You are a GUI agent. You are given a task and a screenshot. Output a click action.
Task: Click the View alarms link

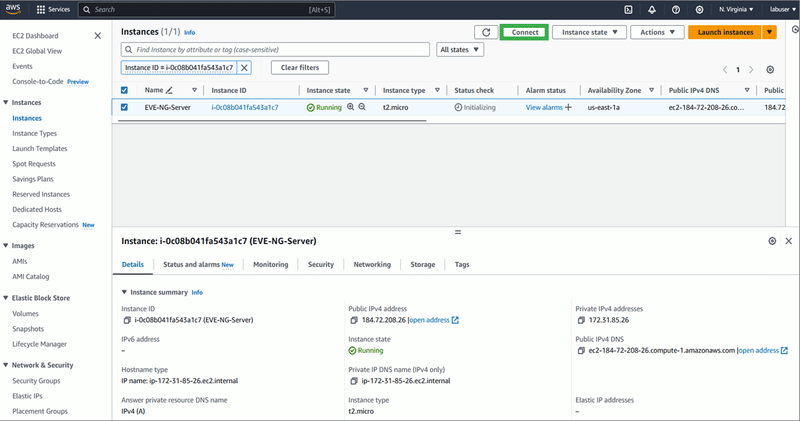click(544, 107)
